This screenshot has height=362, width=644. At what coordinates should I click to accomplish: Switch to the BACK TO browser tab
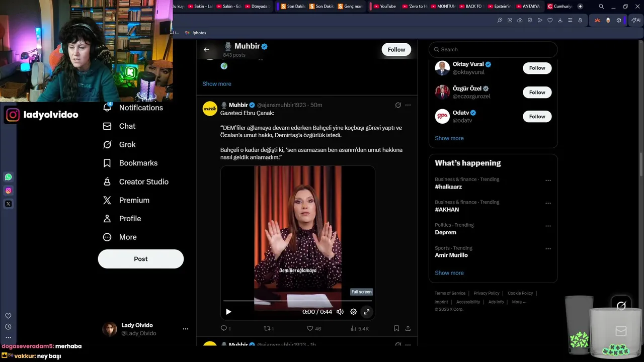[x=471, y=6]
